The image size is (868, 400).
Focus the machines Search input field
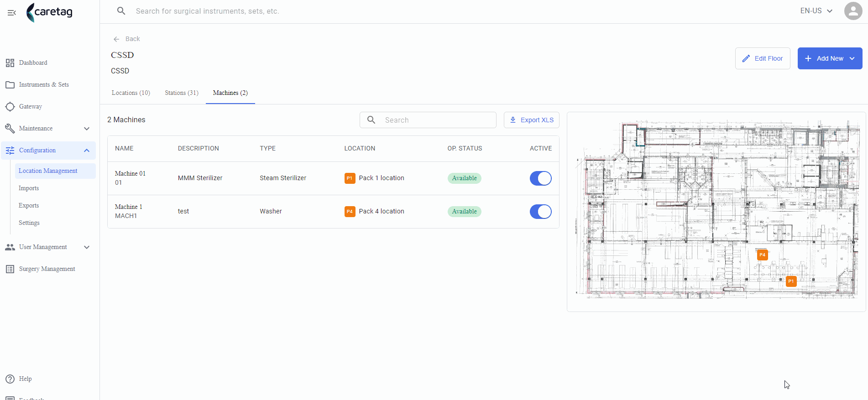(x=428, y=120)
